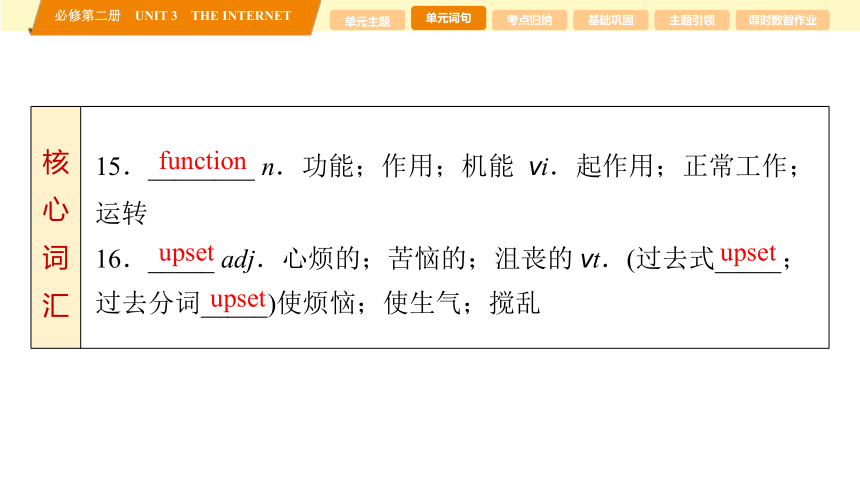Click the 'upset' answer after 过去分词

tap(238, 300)
